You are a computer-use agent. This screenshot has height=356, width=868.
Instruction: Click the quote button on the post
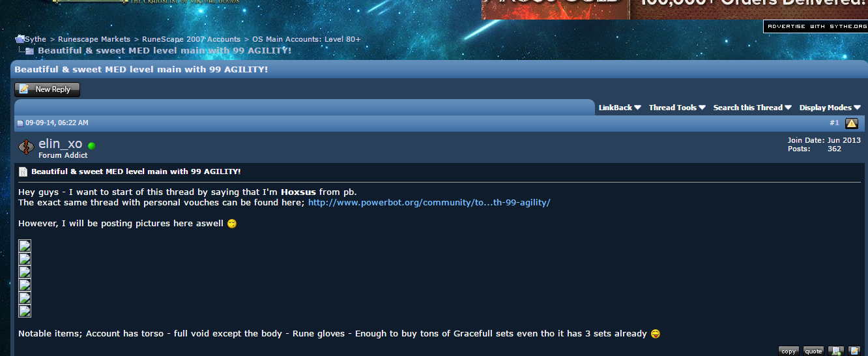coord(813,351)
